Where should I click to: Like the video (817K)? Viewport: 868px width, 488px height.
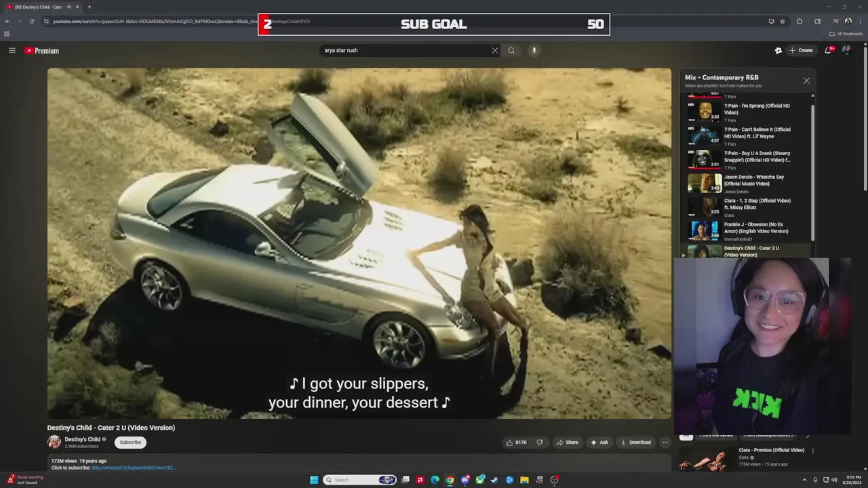516,443
